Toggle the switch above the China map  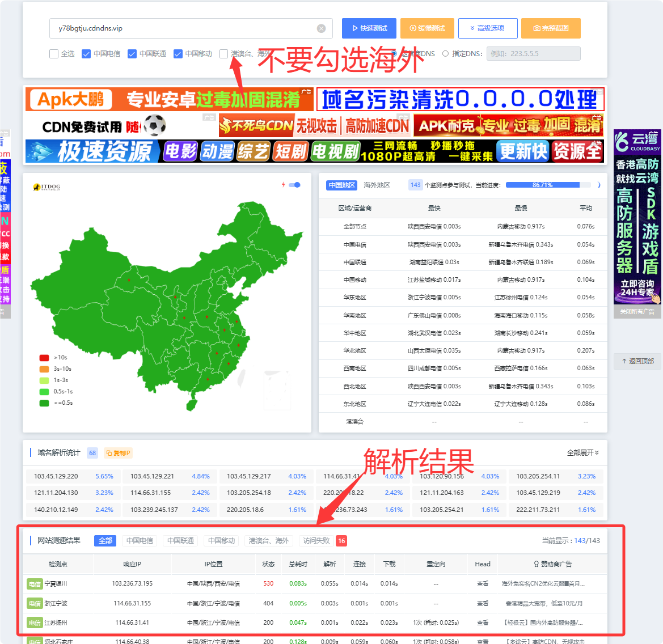click(295, 185)
